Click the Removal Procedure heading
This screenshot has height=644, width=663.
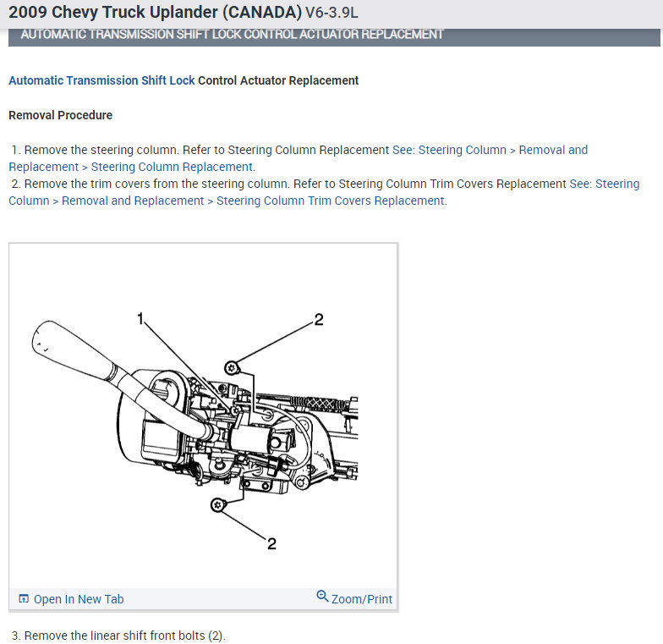point(60,115)
